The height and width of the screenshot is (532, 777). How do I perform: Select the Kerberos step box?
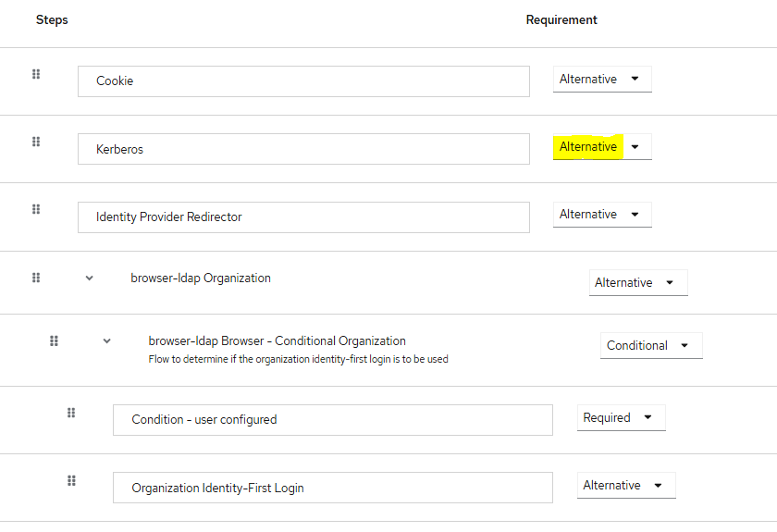(303, 149)
